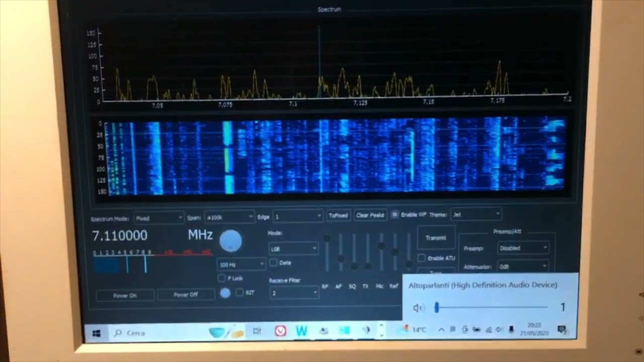The height and width of the screenshot is (362, 644).
Task: Open the Mode dropdown showing LSB
Action: click(293, 248)
